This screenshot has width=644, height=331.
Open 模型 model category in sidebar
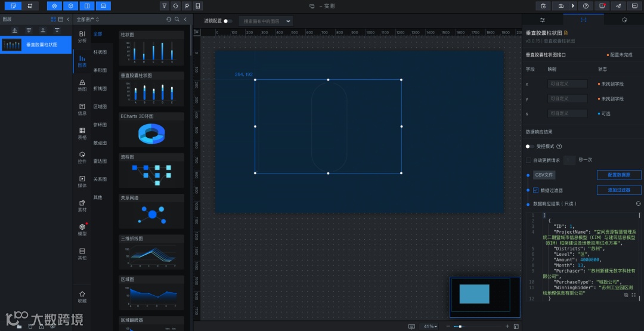pos(82,230)
